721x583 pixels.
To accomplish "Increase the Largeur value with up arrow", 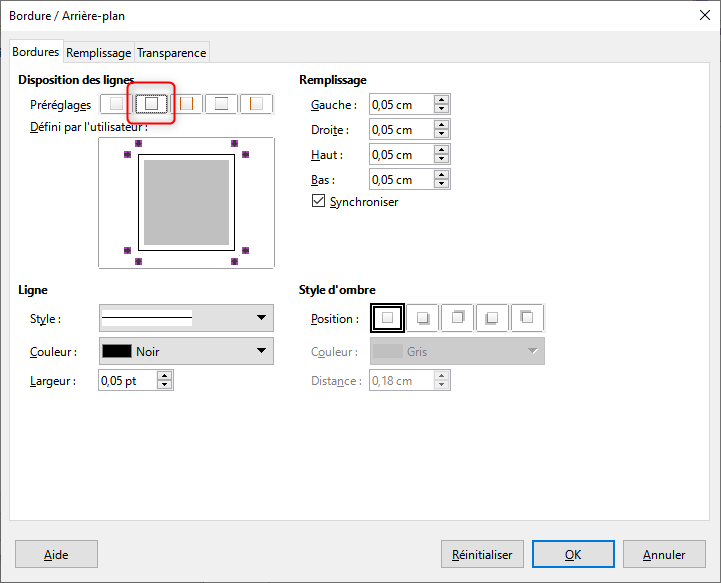I will coord(165,376).
